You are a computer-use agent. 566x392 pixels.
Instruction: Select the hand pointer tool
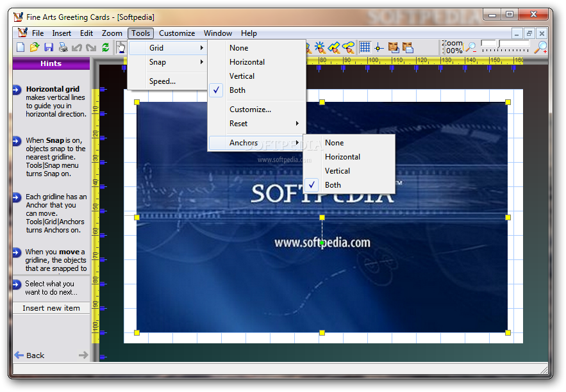pos(121,47)
